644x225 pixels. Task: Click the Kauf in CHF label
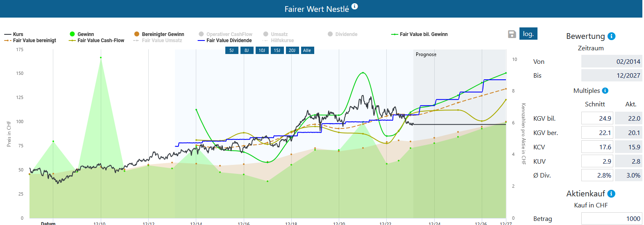[x=591, y=205]
